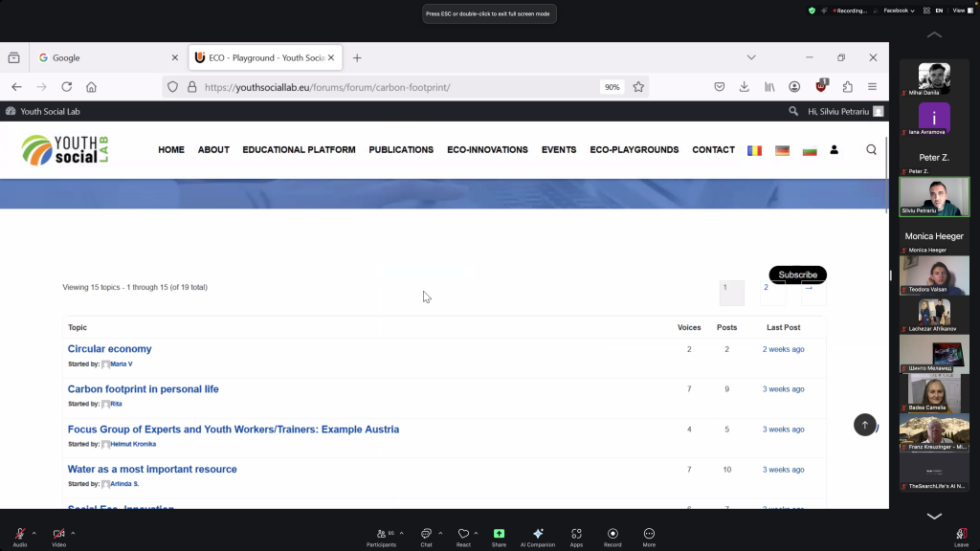Open the Zoom Participants list
The width and height of the screenshot is (980, 551).
pyautogui.click(x=381, y=536)
